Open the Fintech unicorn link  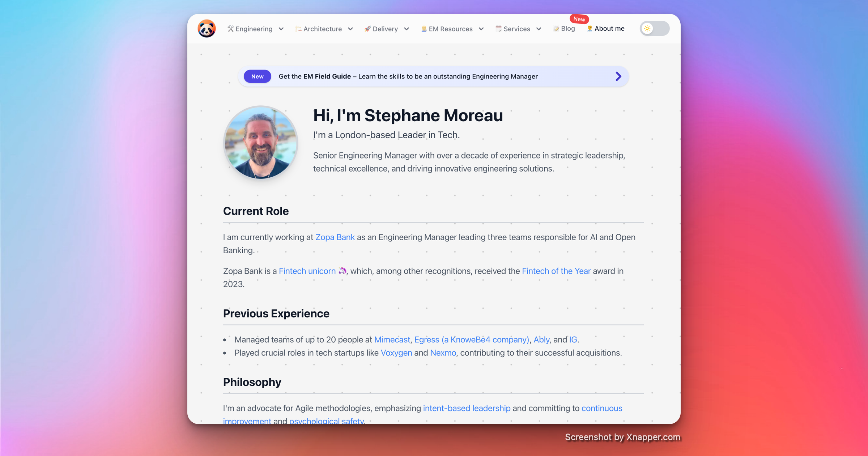(x=307, y=271)
